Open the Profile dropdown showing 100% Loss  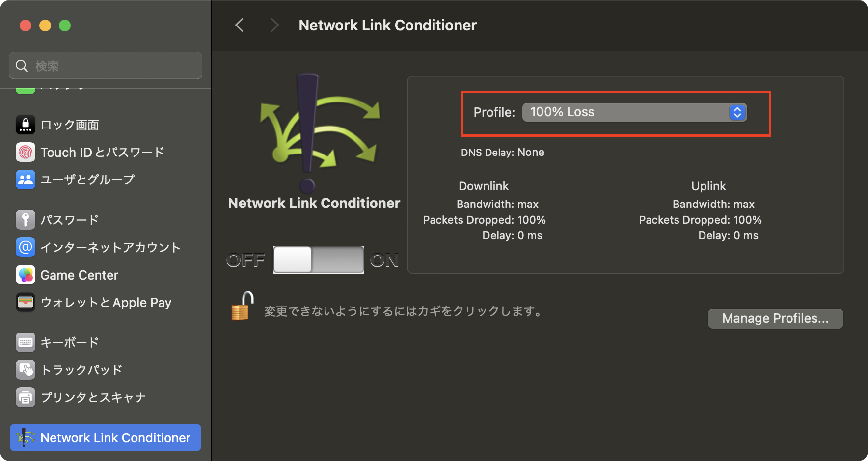(633, 112)
